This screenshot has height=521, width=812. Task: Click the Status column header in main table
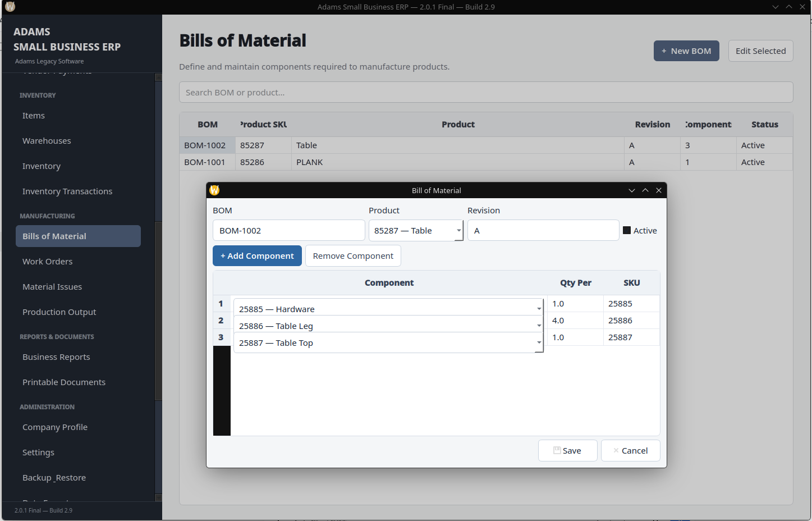(764, 125)
